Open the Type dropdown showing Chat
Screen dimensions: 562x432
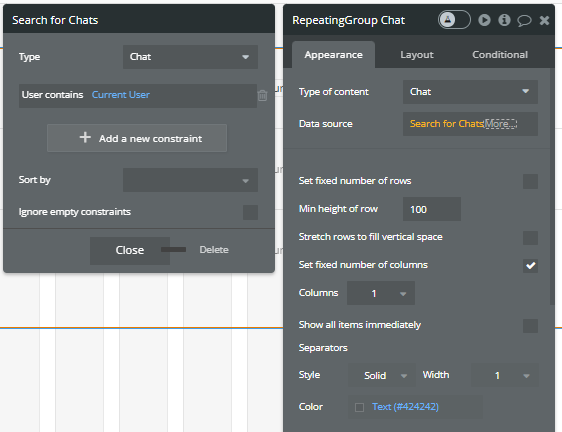190,57
